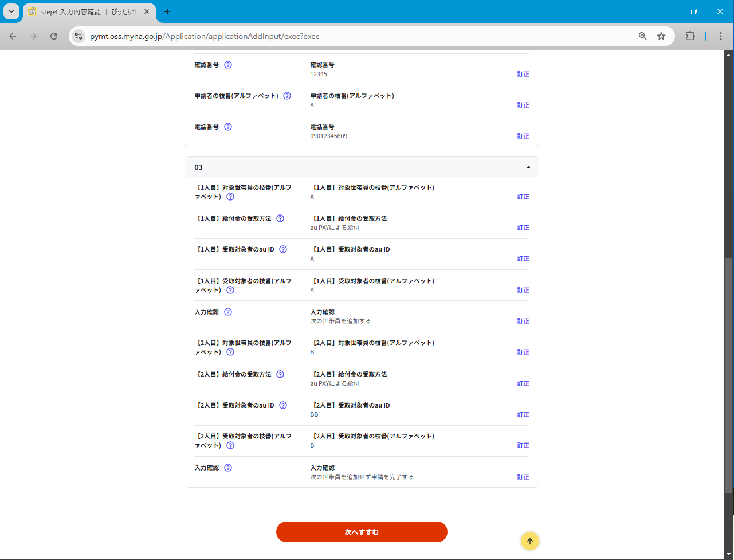Click the page vertical scrollbar thumb
This screenshot has width=734, height=560.
pos(728,375)
